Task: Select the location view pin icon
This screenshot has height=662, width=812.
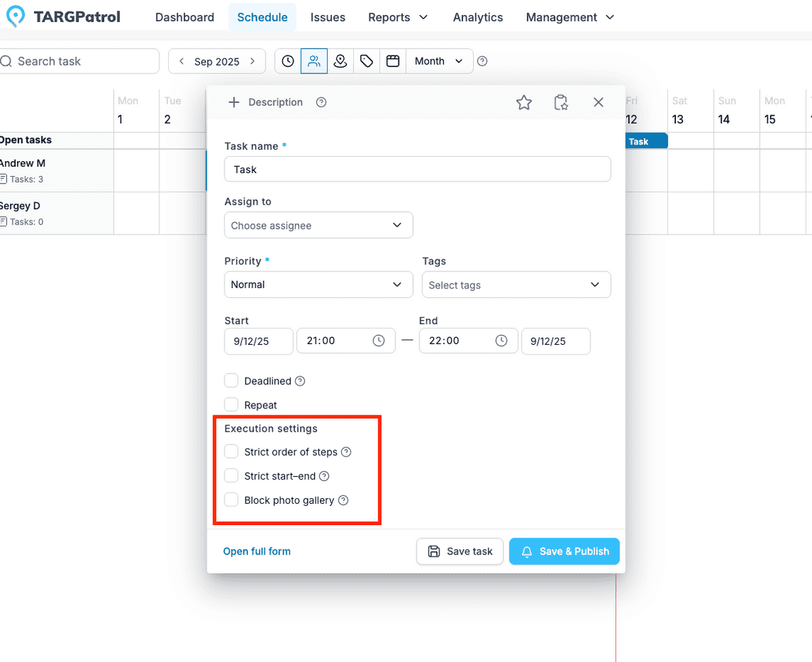Action: click(340, 61)
